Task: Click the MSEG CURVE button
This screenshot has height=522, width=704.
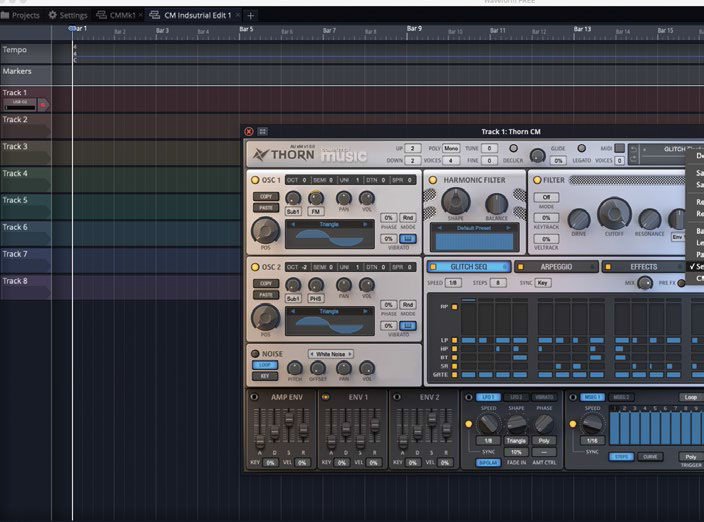Action: click(650, 457)
